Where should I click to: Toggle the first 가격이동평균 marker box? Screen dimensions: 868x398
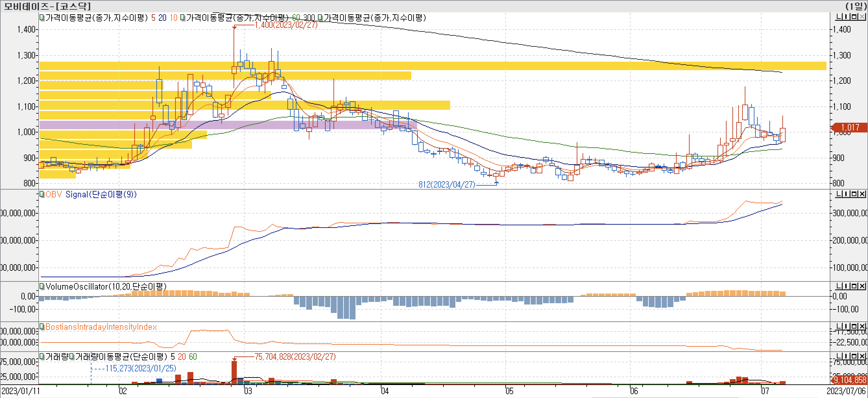pos(42,18)
